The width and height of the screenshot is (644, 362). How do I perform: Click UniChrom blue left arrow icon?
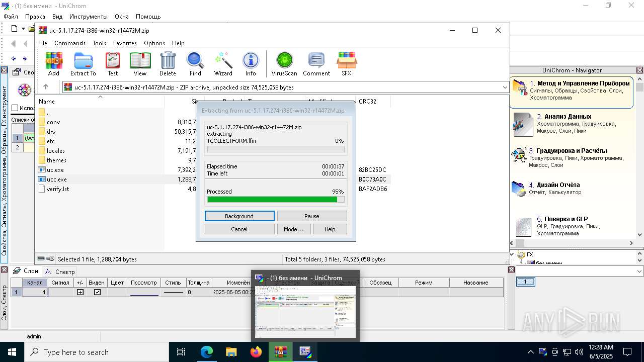(14, 59)
